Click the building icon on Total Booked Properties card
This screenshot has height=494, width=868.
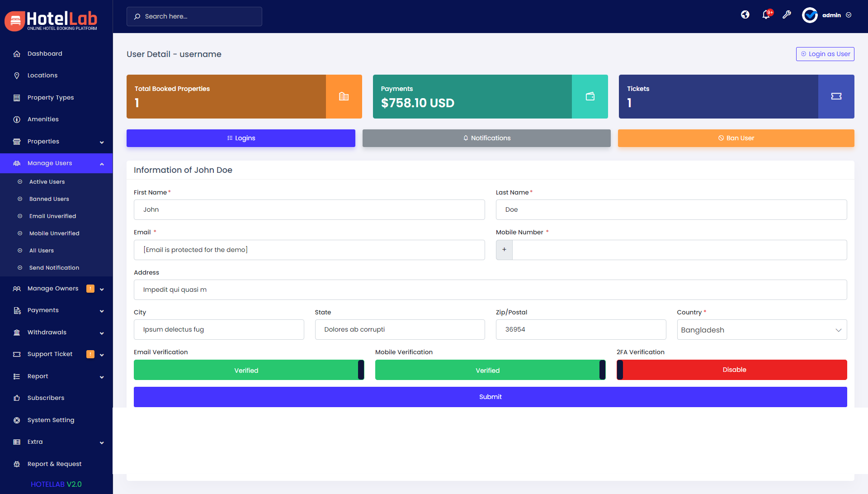344,96
